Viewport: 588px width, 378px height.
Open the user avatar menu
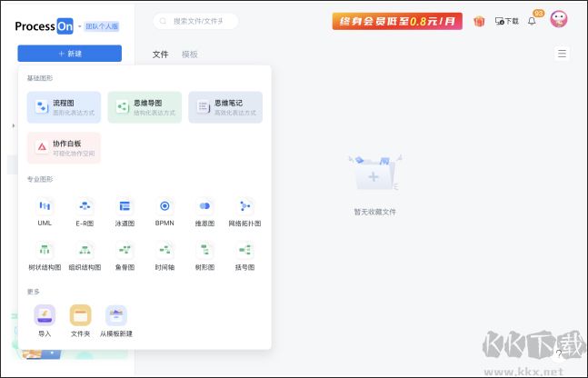[x=559, y=19]
